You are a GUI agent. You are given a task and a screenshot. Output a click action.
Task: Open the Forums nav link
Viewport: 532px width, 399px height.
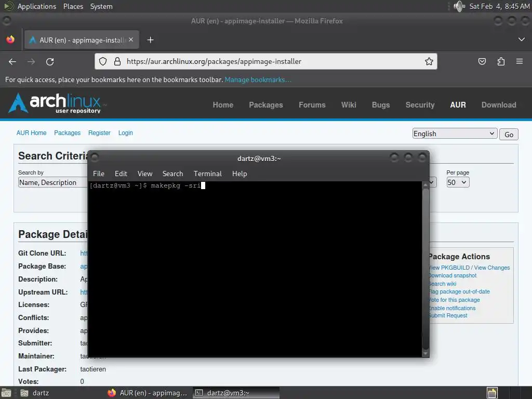pos(312,105)
